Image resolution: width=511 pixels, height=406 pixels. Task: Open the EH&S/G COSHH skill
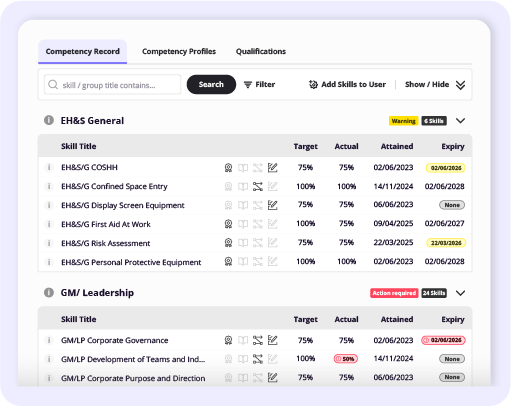(x=89, y=167)
